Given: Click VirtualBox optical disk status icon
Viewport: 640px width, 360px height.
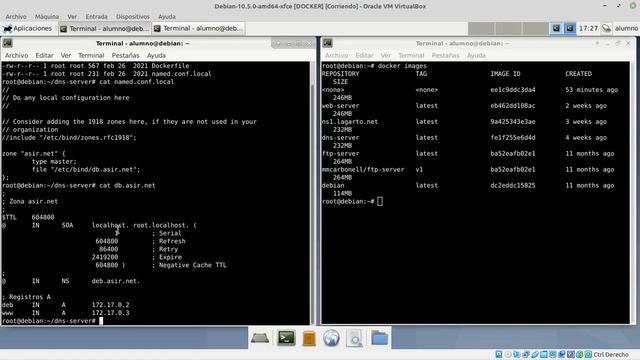Looking at the screenshot, I should [x=507, y=354].
